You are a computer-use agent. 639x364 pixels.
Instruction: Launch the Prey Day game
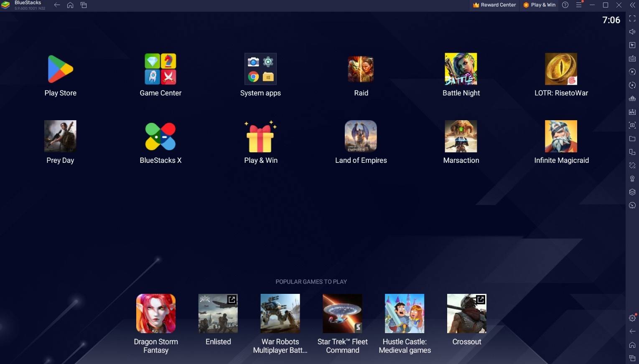[x=60, y=136]
